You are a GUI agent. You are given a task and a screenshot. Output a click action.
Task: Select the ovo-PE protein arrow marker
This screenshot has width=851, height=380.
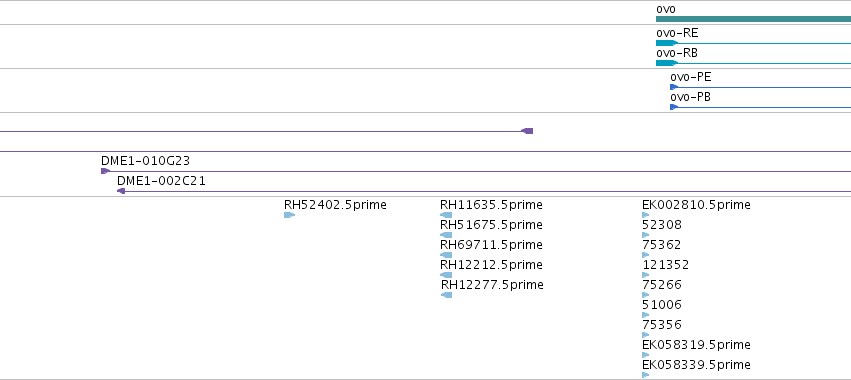point(674,87)
